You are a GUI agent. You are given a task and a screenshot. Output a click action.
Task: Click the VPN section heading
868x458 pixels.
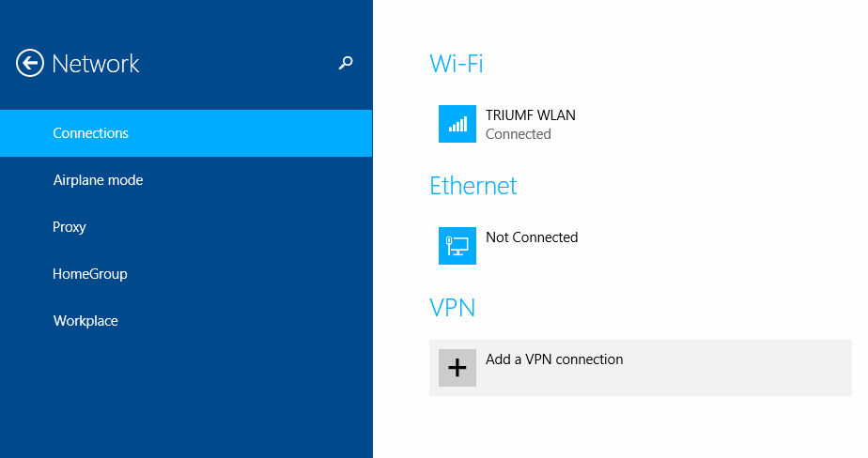(453, 308)
